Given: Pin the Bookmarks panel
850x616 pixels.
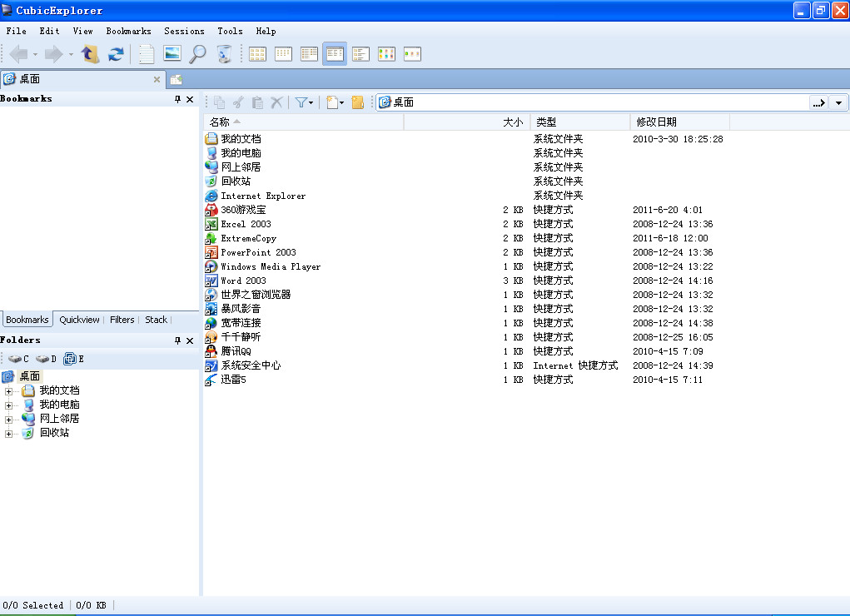Looking at the screenshot, I should [x=177, y=99].
